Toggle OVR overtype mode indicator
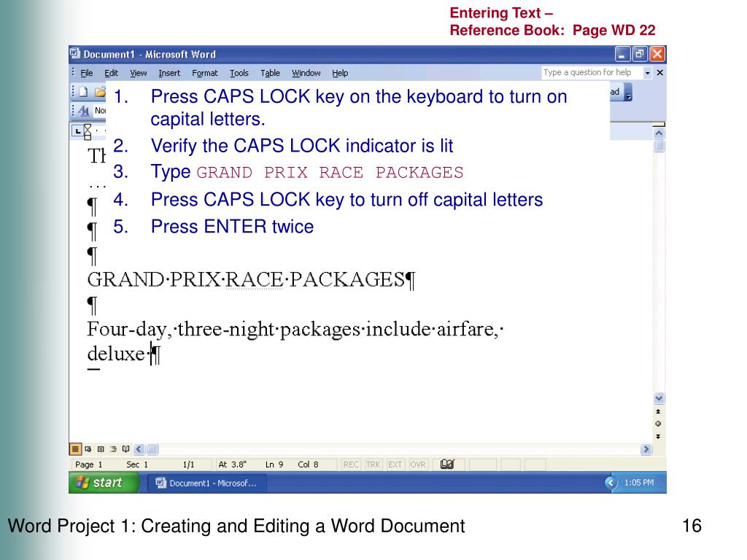The height and width of the screenshot is (560, 747). [418, 464]
